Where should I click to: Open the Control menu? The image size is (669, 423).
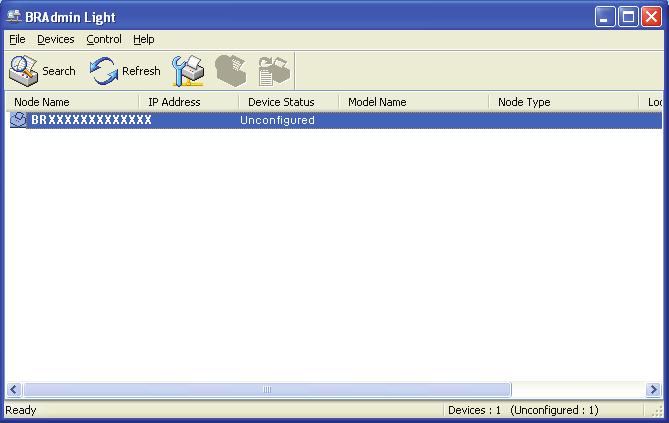pyautogui.click(x=104, y=39)
